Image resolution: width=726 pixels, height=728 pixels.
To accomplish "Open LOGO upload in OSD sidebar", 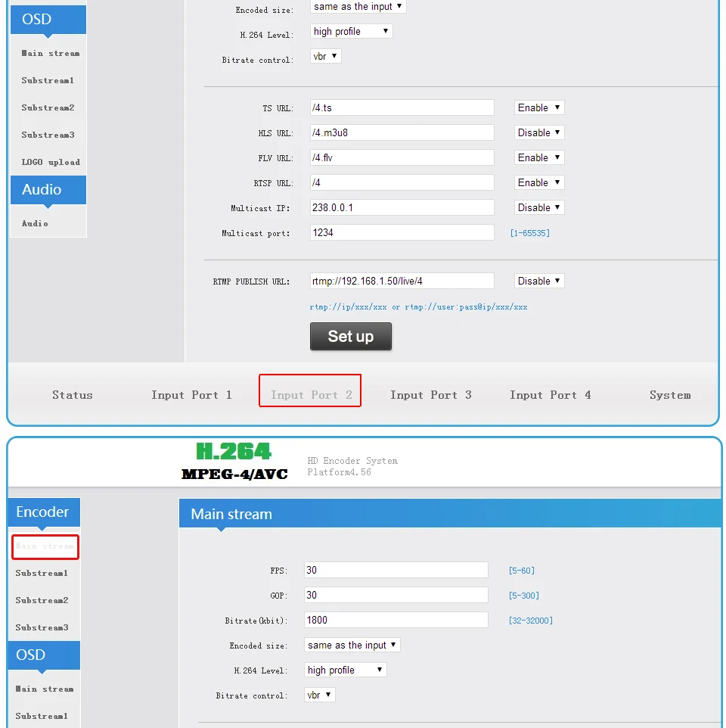I will pos(51,162).
